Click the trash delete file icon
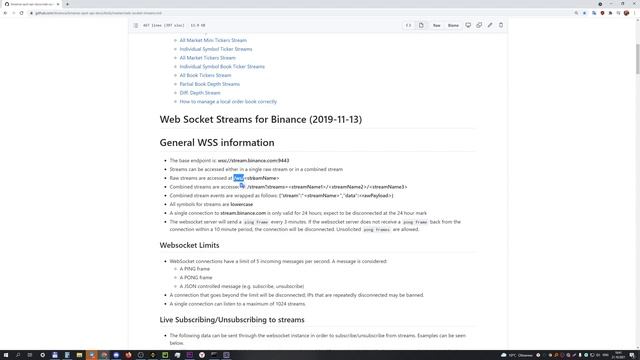This screenshot has height=360, width=640. (501, 25)
